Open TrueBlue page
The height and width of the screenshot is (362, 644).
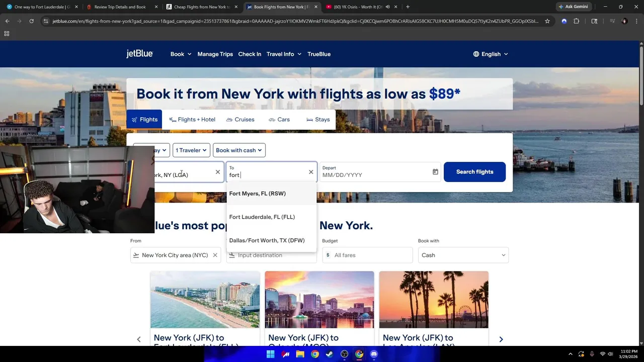pyautogui.click(x=319, y=54)
